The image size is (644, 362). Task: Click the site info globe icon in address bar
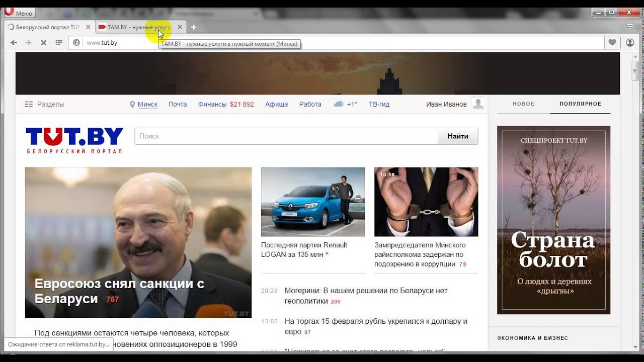click(76, 43)
